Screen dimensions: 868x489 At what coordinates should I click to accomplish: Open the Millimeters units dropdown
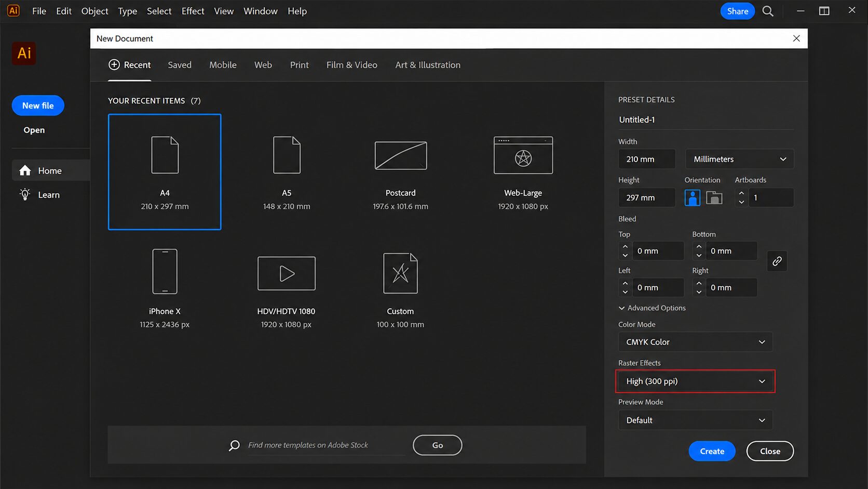point(739,159)
